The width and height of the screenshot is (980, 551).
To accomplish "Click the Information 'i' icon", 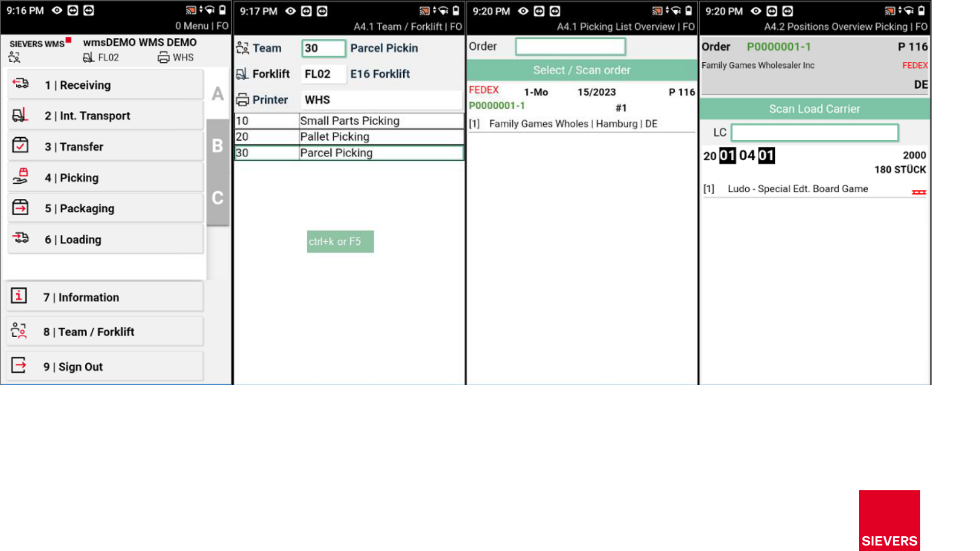I will (x=19, y=295).
